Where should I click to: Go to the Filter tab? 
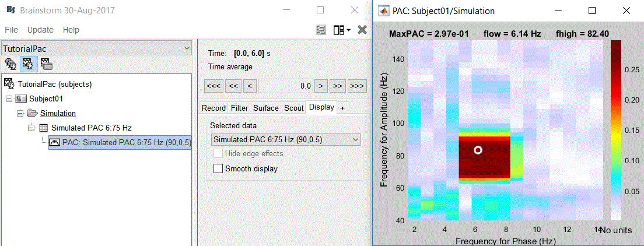coord(239,108)
